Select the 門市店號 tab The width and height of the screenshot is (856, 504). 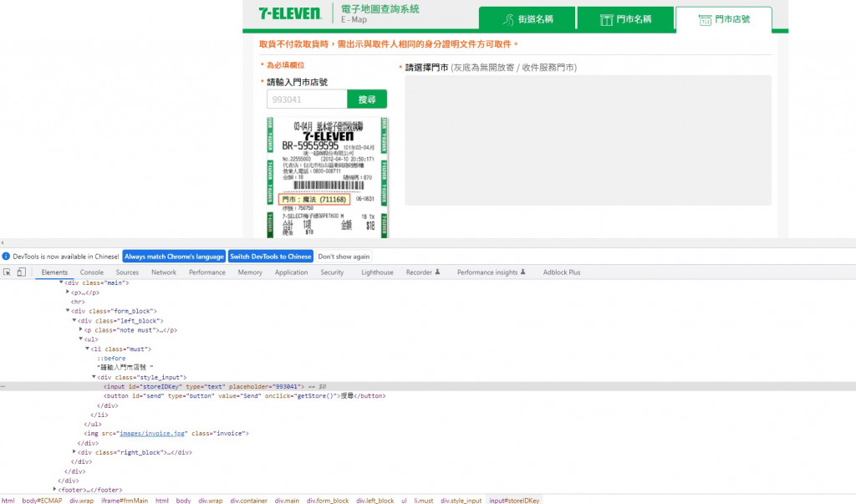(724, 20)
